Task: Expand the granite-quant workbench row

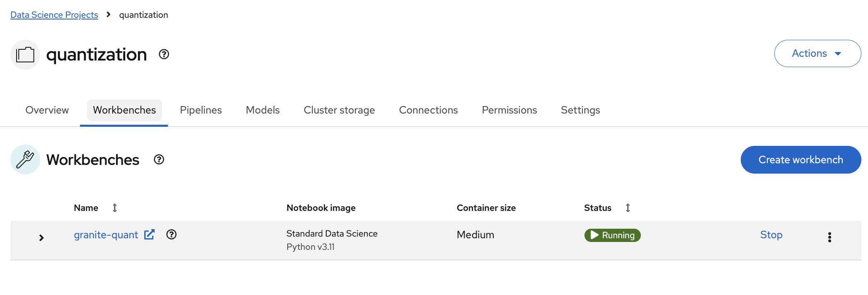Action: pyautogui.click(x=41, y=237)
